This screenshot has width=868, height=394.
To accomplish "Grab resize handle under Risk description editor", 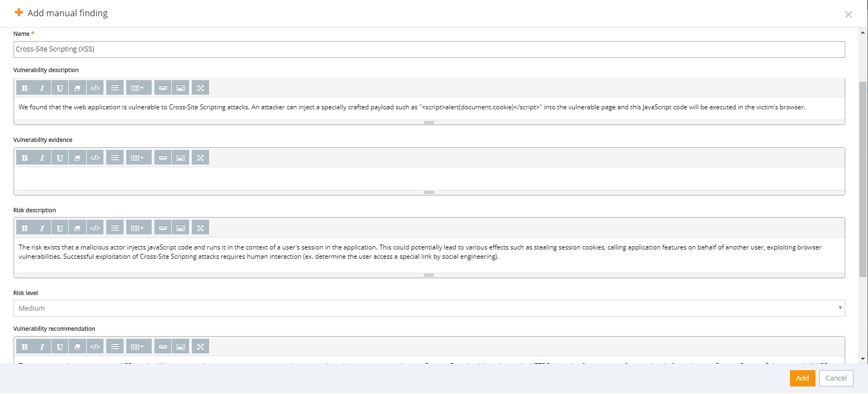I will (429, 275).
